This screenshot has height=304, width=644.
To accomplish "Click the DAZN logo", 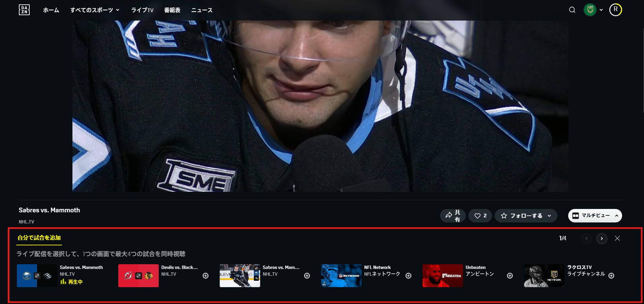I will tap(24, 10).
